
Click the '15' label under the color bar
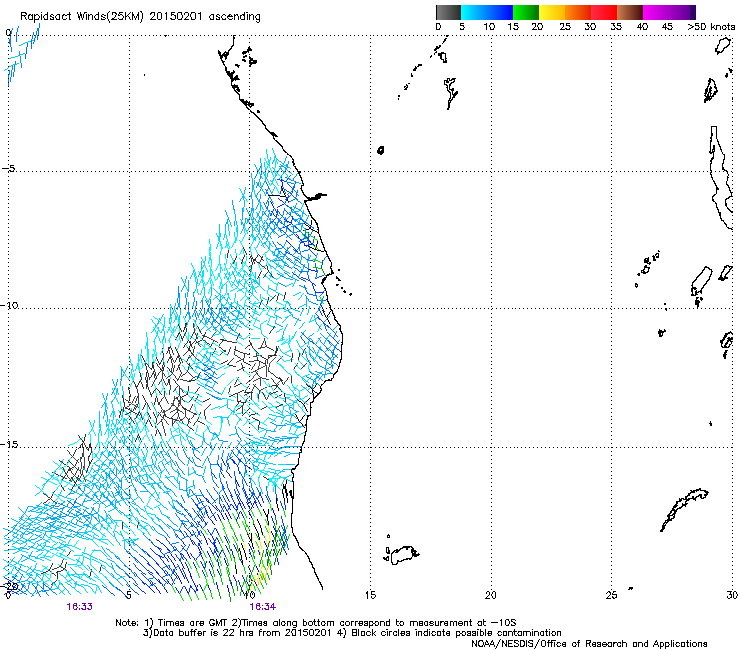(513, 27)
